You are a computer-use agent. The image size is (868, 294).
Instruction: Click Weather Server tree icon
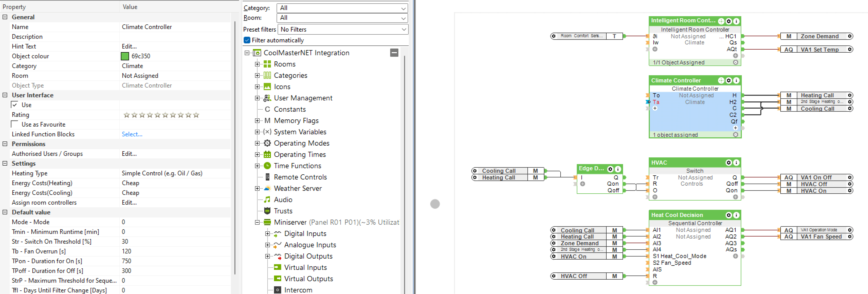[x=267, y=188]
